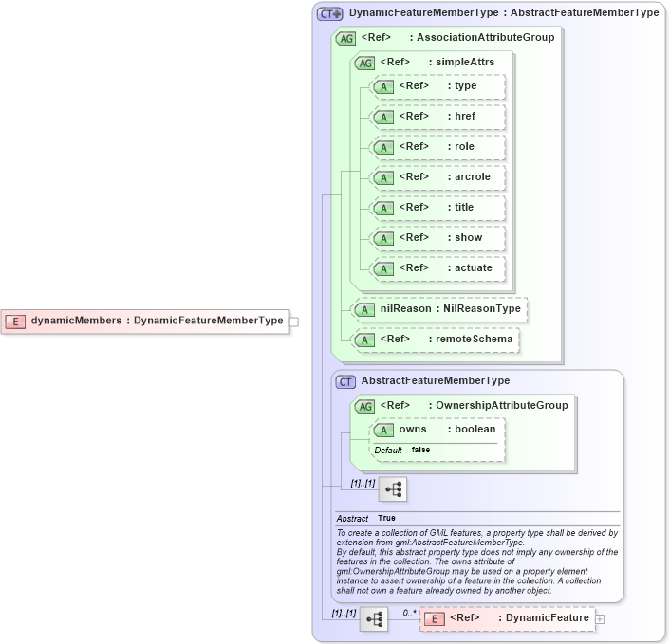Select the dynamicMembers : DynamicFeatureMemberType label
Viewport: 670px width, 644px height.
point(157,321)
